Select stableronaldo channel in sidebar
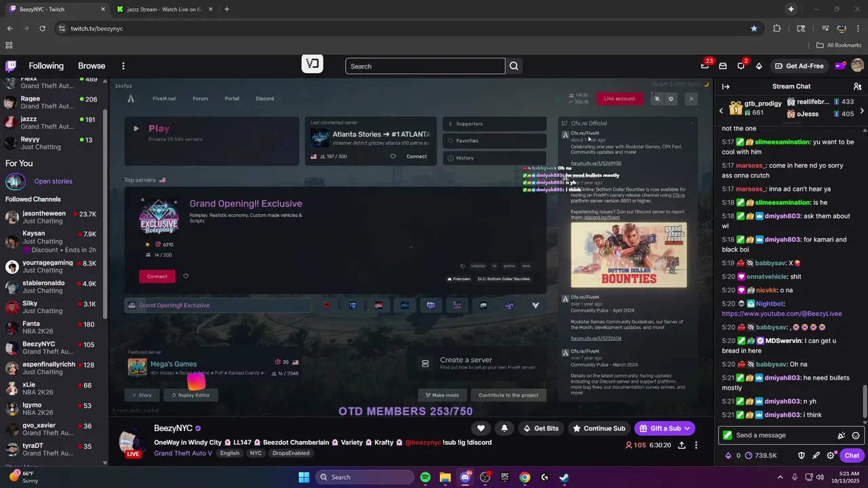Screen dimensions: 868x488 pos(52,287)
